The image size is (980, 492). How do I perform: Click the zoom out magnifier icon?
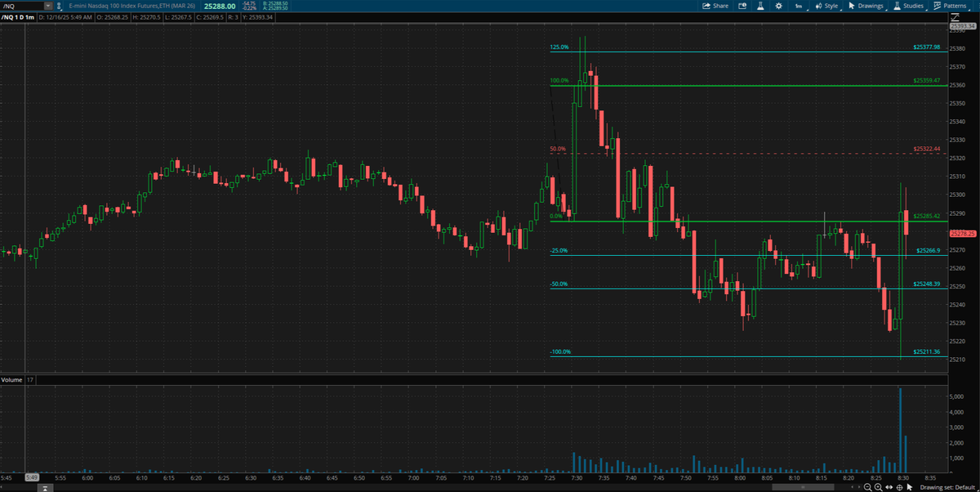(x=867, y=487)
